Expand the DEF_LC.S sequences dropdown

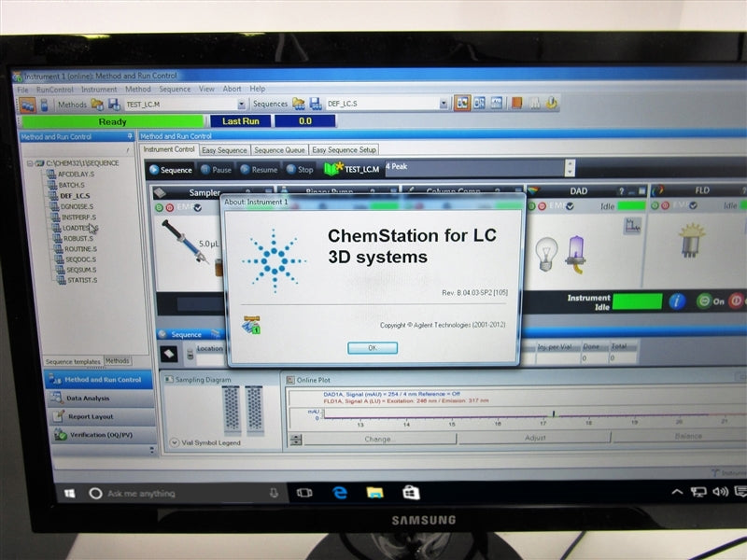tap(444, 104)
